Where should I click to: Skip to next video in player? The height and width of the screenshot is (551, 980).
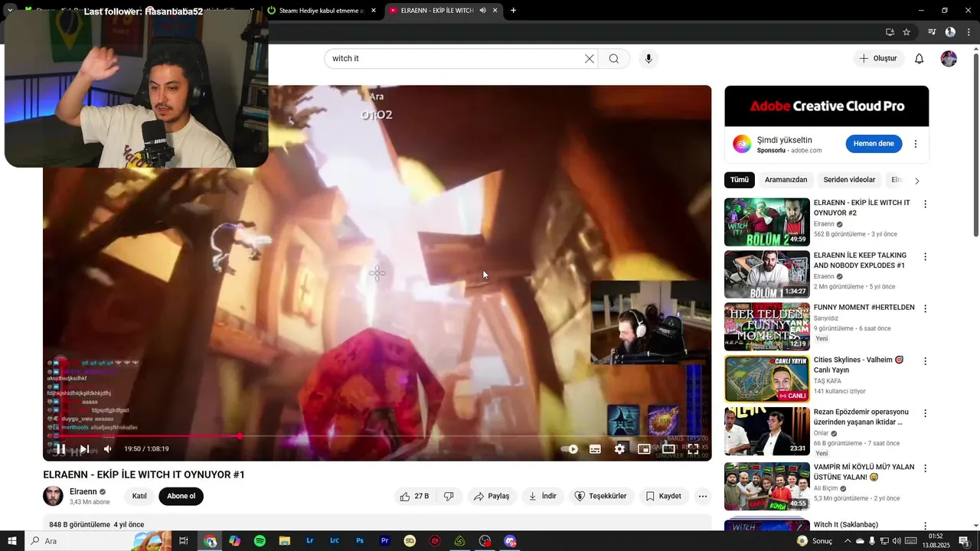pos(84,449)
